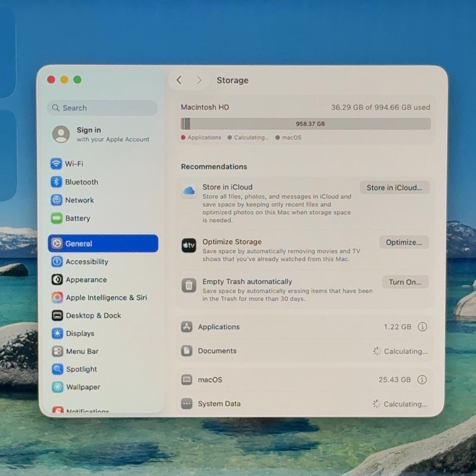Click the Network globe icon
This screenshot has height=476, width=476.
tap(57, 200)
